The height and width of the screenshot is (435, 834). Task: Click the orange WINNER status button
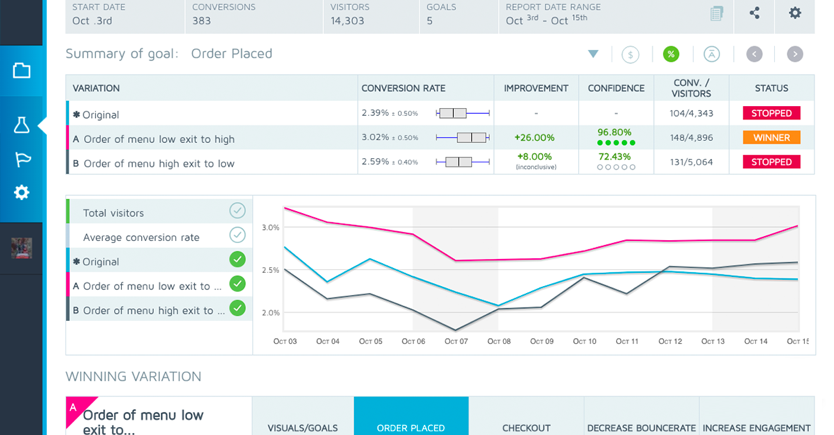coord(771,138)
